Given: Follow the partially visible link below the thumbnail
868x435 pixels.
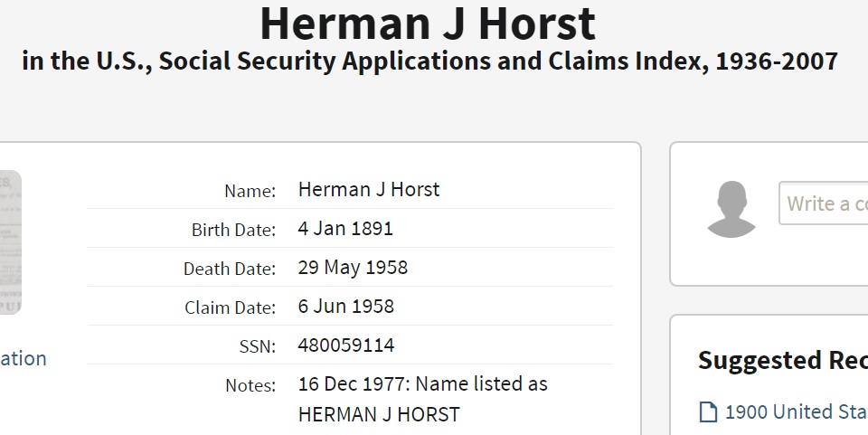Looking at the screenshot, I should [24, 358].
